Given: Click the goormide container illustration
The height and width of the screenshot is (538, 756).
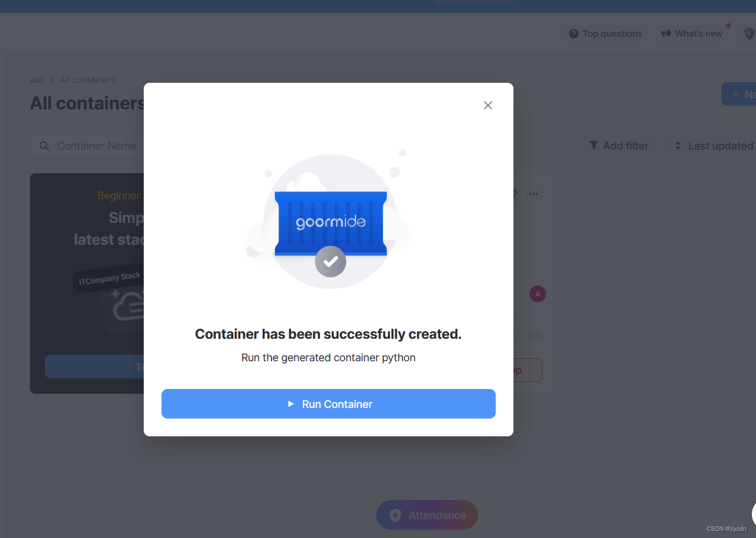Looking at the screenshot, I should (331, 223).
